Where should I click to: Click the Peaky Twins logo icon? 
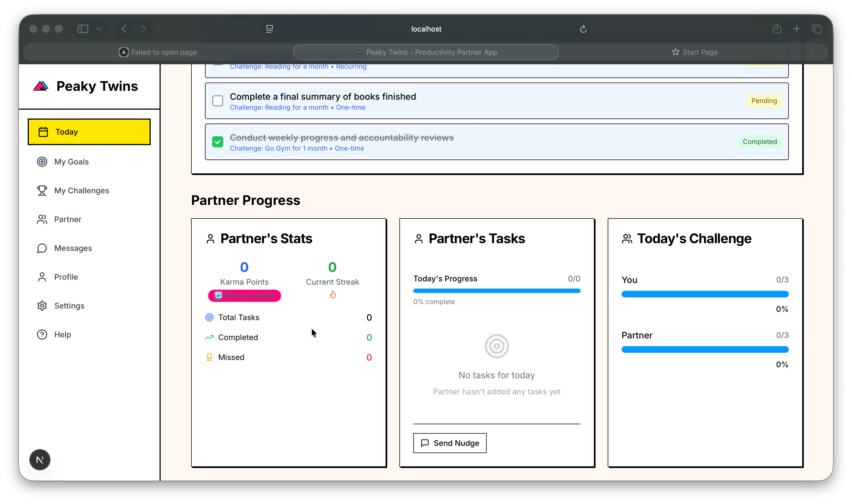(x=41, y=86)
